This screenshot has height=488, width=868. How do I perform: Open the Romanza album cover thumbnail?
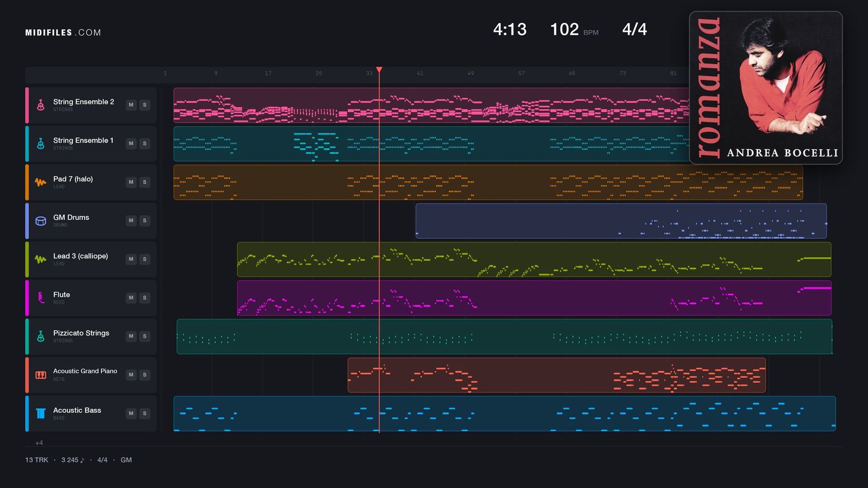coord(766,88)
